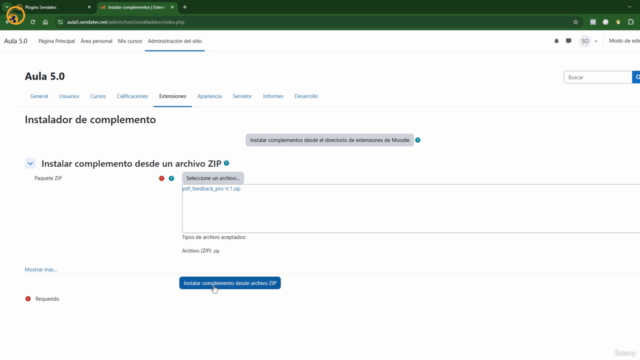Open the Servidor tab

coord(242,96)
